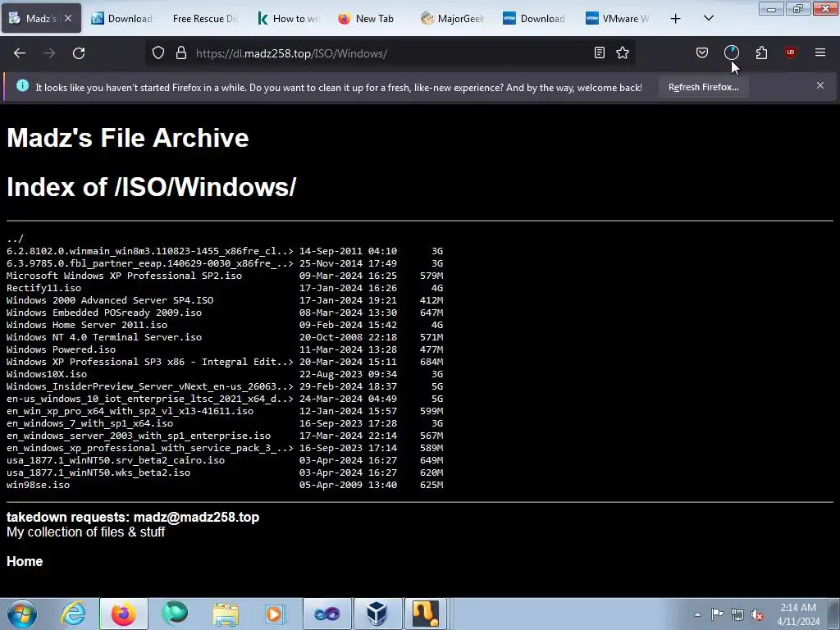The height and width of the screenshot is (630, 840).
Task: Switch to the MajorGeeks tab
Action: (x=453, y=19)
